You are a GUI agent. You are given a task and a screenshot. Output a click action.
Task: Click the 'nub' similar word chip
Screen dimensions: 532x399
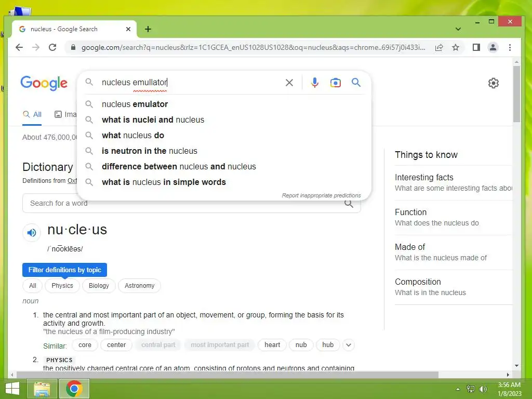tap(301, 345)
